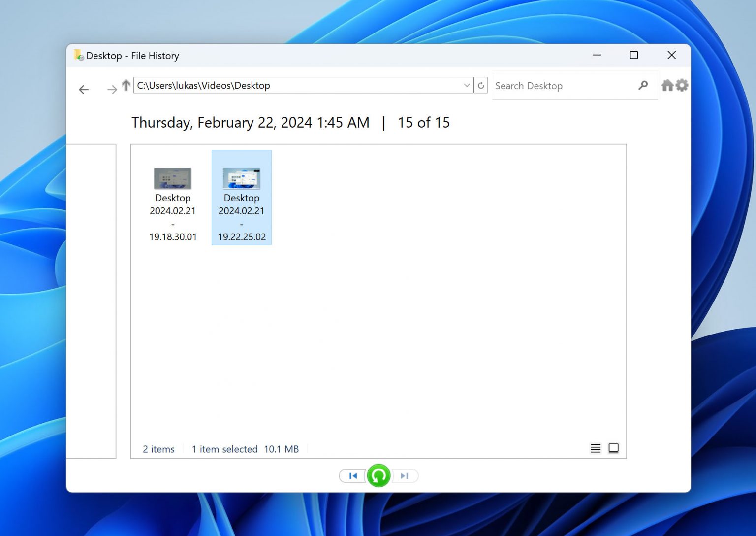Click the '2 items' status text
The width and height of the screenshot is (756, 536).
click(158, 449)
